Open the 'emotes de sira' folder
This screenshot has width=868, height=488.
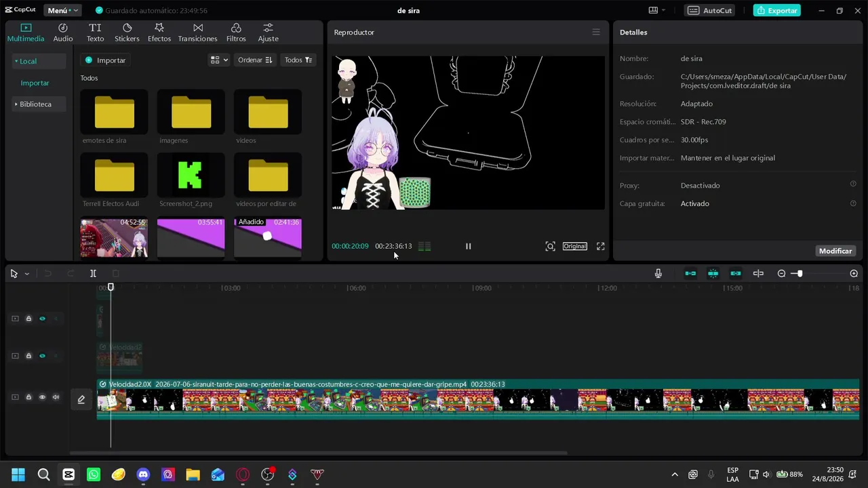[x=114, y=113]
